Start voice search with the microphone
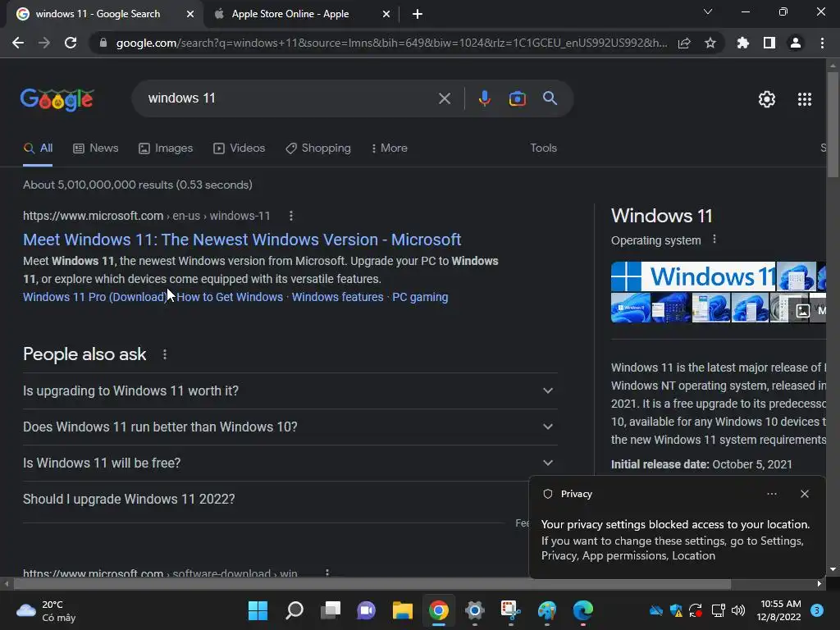 coord(484,98)
